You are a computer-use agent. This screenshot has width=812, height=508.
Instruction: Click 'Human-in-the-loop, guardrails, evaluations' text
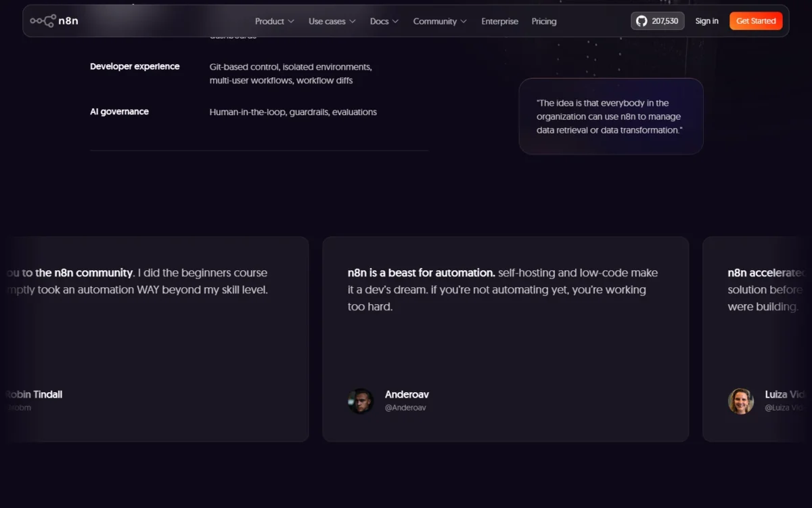[x=293, y=112]
